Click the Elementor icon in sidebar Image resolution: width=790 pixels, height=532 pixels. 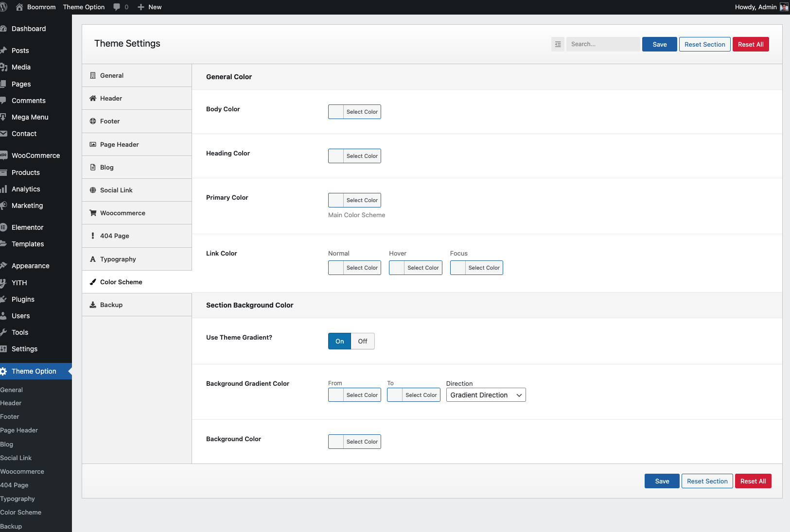coord(3,227)
